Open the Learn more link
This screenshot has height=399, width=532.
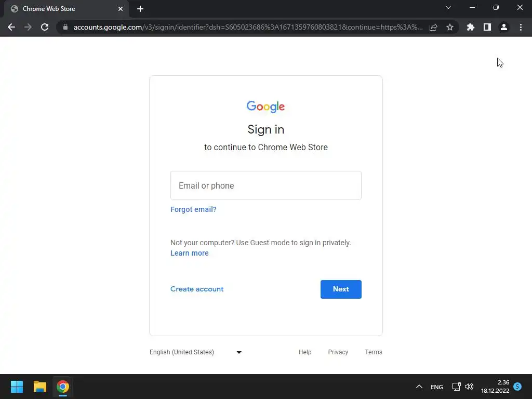(189, 253)
